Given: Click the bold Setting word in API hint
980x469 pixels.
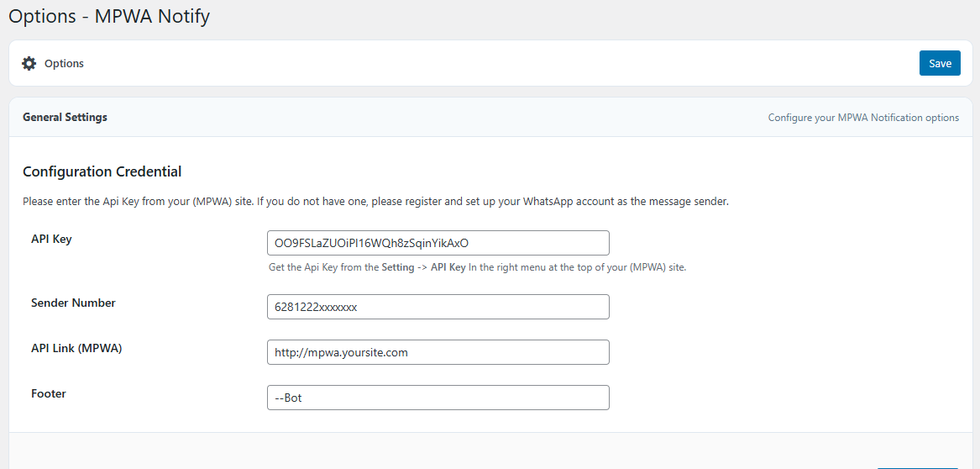Looking at the screenshot, I should coord(397,267).
